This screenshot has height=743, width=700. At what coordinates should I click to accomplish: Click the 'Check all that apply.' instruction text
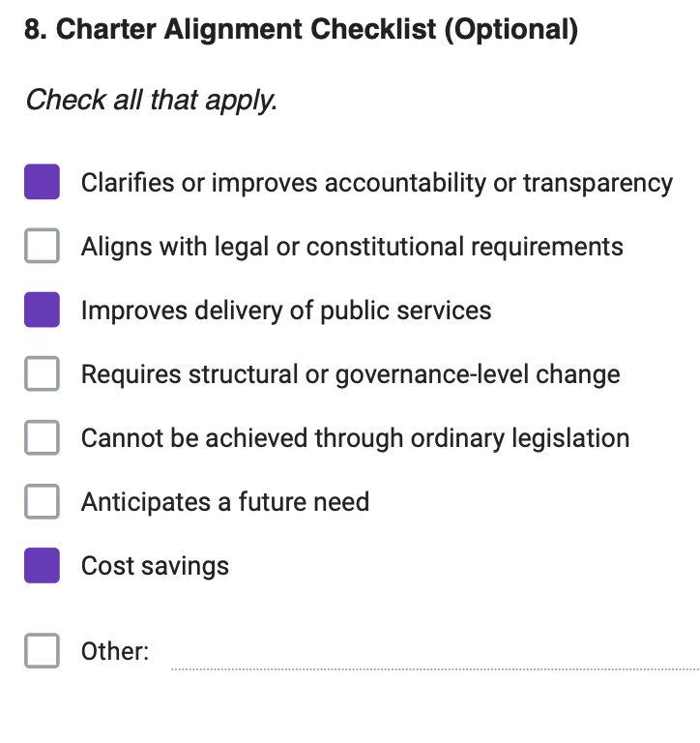click(151, 100)
